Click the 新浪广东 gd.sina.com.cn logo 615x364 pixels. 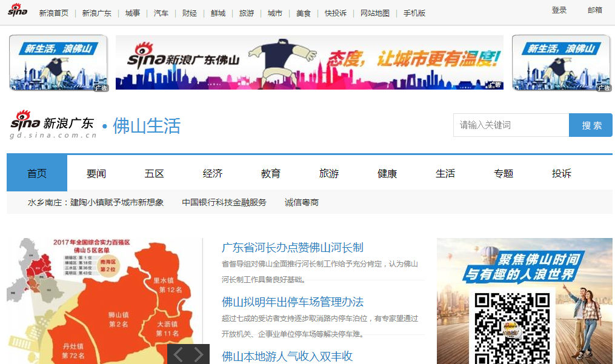[x=53, y=125]
